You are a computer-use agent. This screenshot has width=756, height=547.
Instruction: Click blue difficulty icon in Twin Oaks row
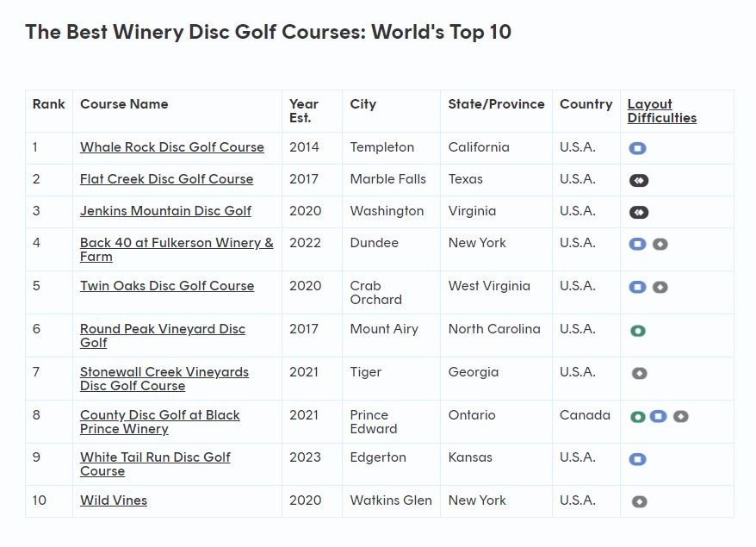(x=637, y=287)
